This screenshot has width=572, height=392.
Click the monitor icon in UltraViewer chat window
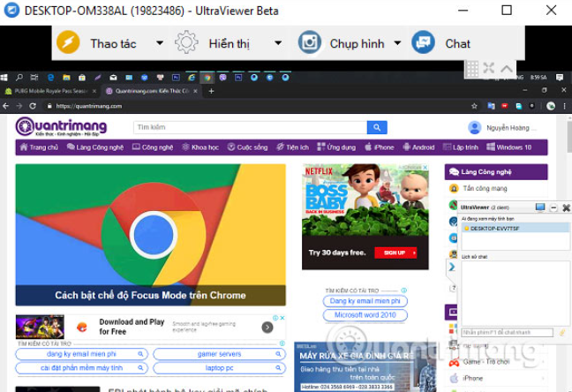click(540, 207)
